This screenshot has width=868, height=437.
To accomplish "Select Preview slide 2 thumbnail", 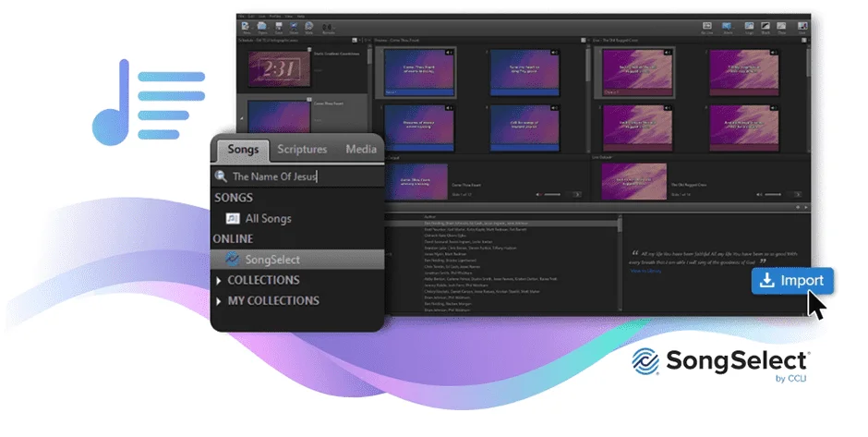I will (524, 72).
